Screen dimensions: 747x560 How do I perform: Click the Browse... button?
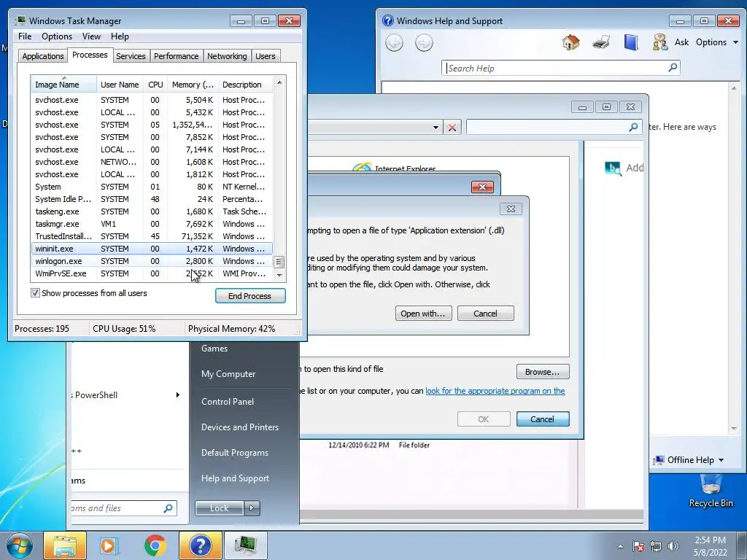click(542, 372)
